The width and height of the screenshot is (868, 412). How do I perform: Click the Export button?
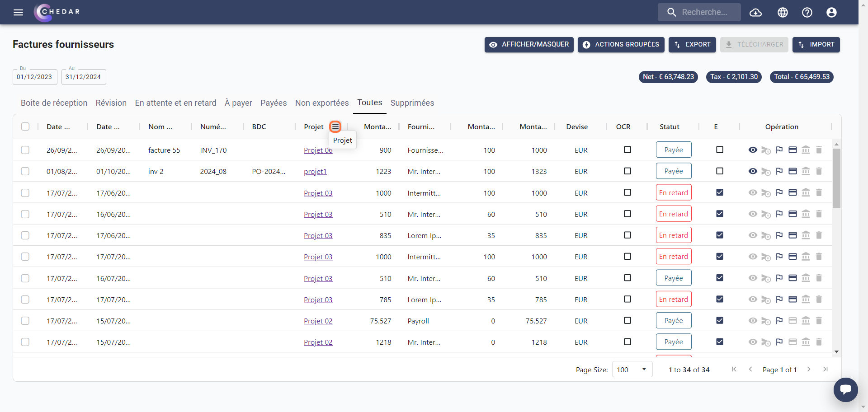pos(692,45)
